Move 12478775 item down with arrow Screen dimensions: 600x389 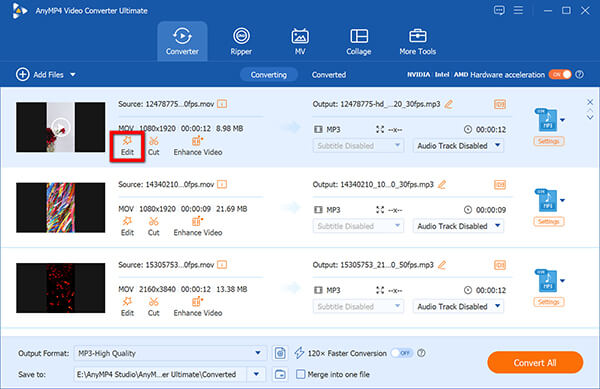click(x=590, y=117)
